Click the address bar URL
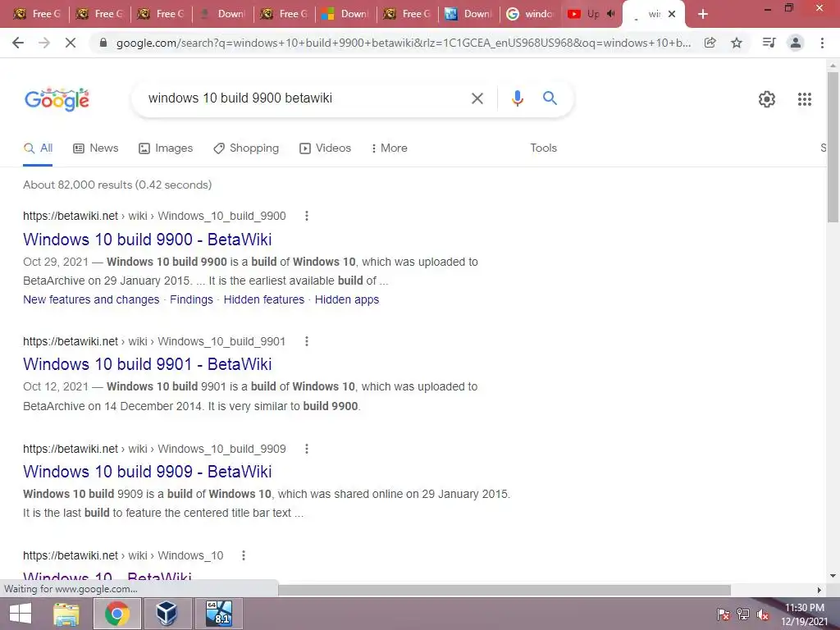 click(403, 43)
